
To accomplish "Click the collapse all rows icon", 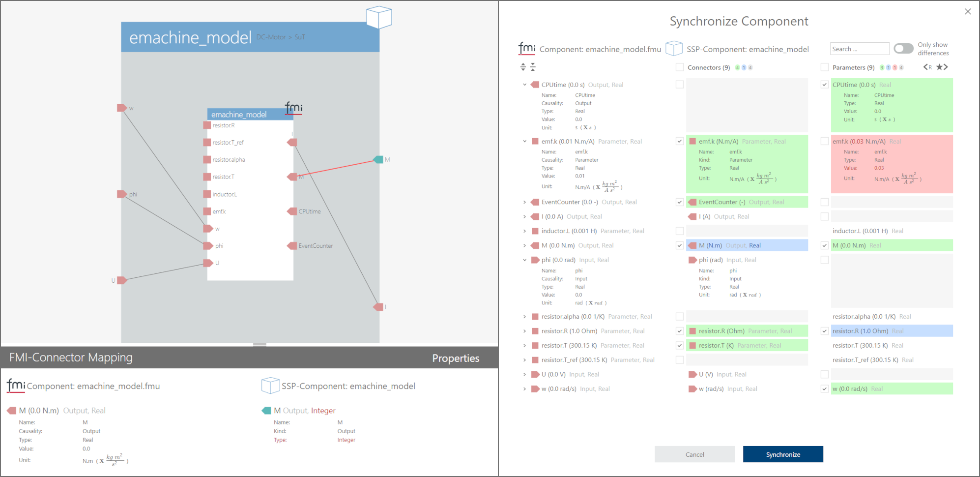I will (x=533, y=67).
